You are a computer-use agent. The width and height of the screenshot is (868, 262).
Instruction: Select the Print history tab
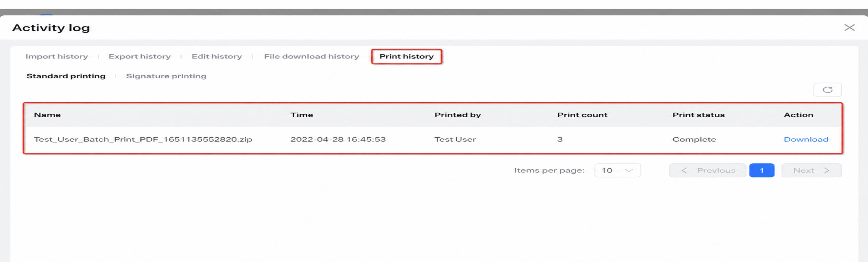[406, 57]
